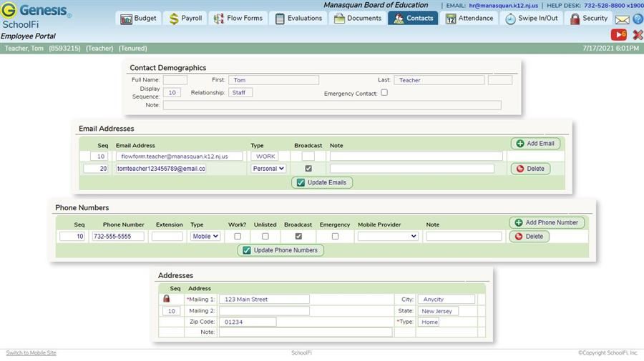Toggle the Work? checkbox for phone

point(238,237)
